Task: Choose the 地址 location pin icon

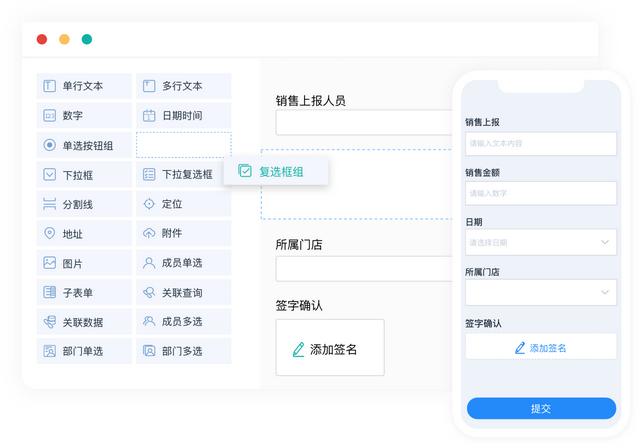Action: (x=49, y=234)
